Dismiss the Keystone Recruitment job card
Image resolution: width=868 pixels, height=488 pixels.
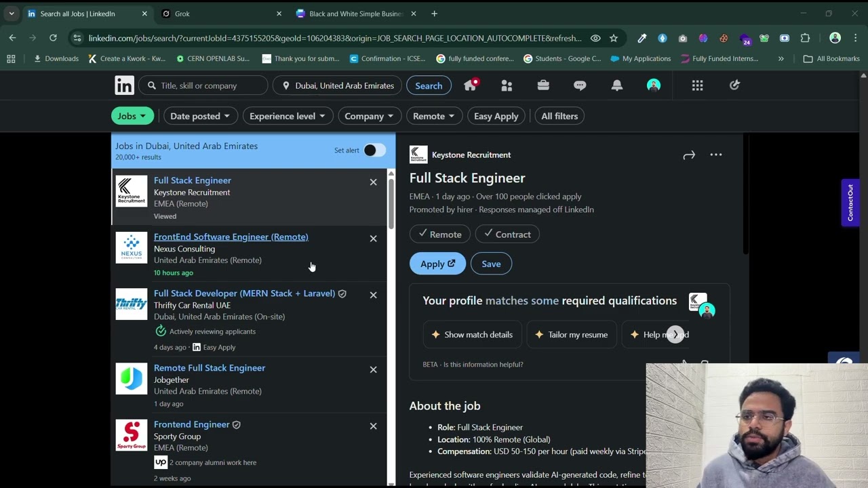[373, 182]
